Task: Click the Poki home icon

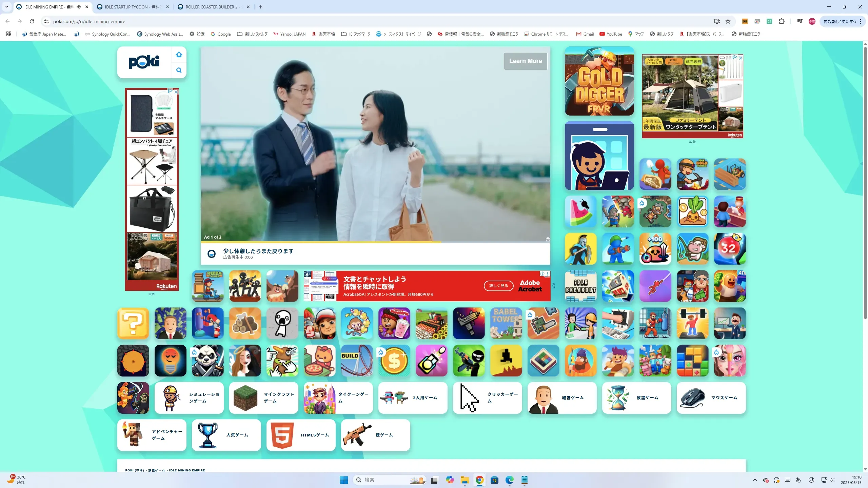Action: click(179, 55)
